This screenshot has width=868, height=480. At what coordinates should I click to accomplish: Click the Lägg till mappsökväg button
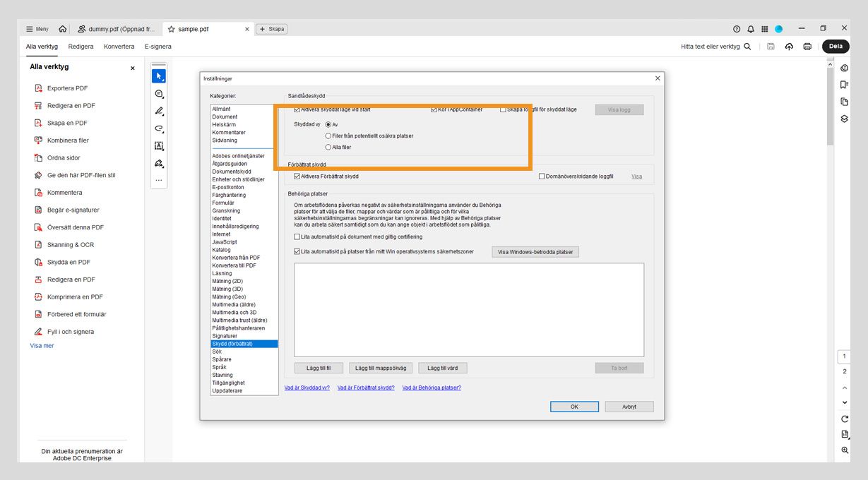(x=381, y=368)
